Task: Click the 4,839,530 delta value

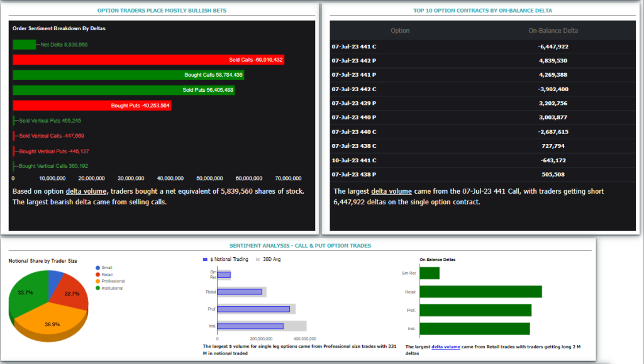Action: click(553, 61)
